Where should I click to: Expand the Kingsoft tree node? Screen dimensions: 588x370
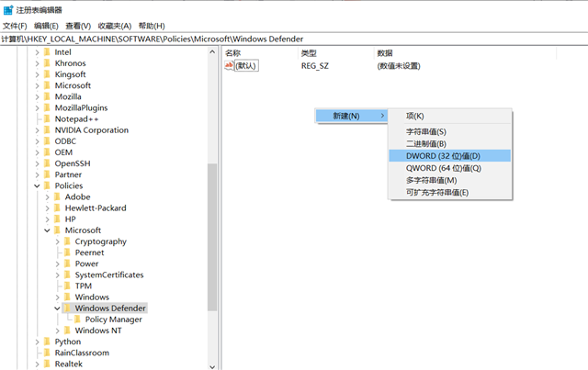[37, 74]
